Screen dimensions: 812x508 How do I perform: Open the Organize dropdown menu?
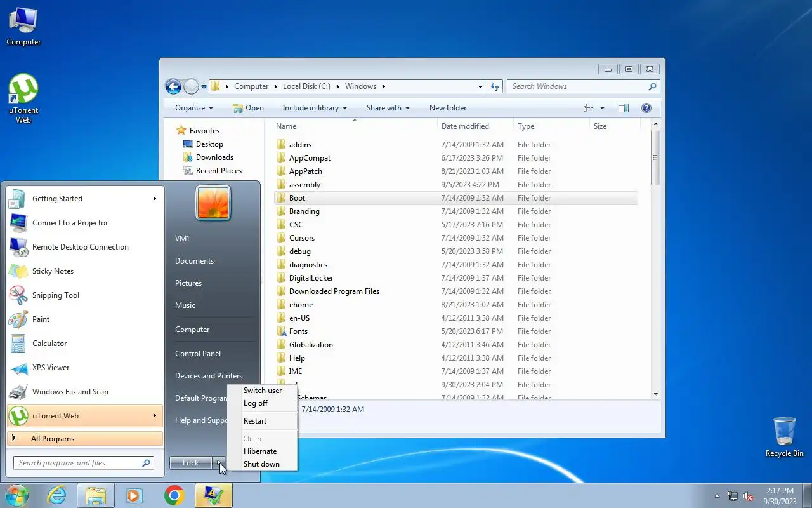194,108
